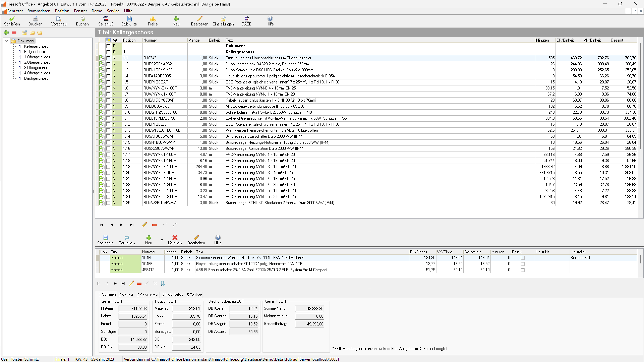644x362 pixels.
Task: Jump to last record in position navigator
Action: pos(132,225)
